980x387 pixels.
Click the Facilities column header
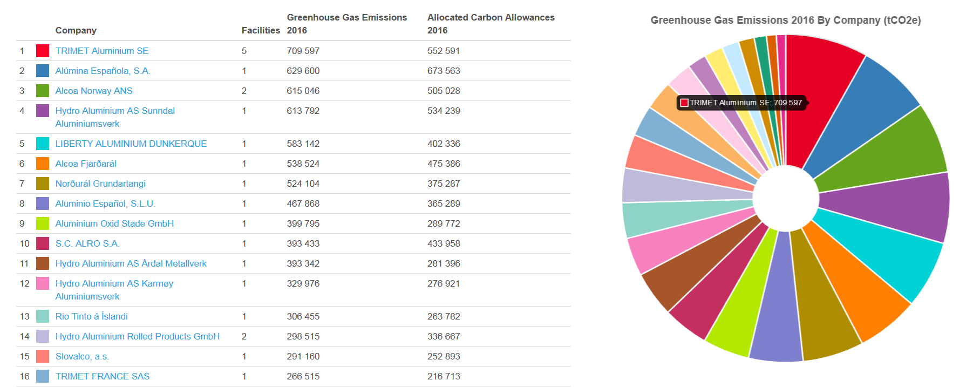[x=261, y=30]
